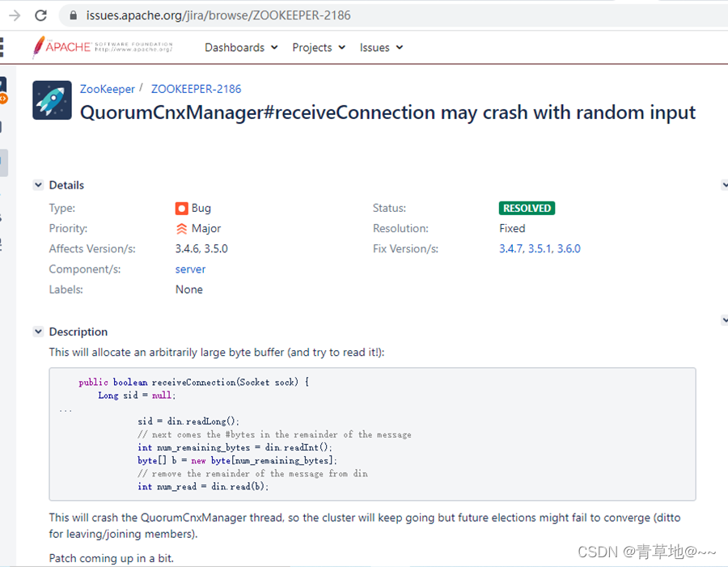
Task: Click fix version 3.4.7 link
Action: [x=510, y=249]
